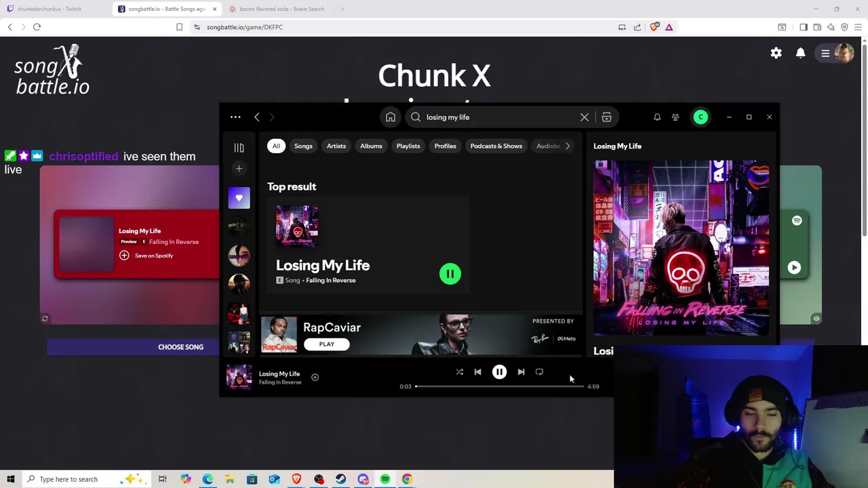Open the Spotify Browse icon beside search

click(606, 117)
